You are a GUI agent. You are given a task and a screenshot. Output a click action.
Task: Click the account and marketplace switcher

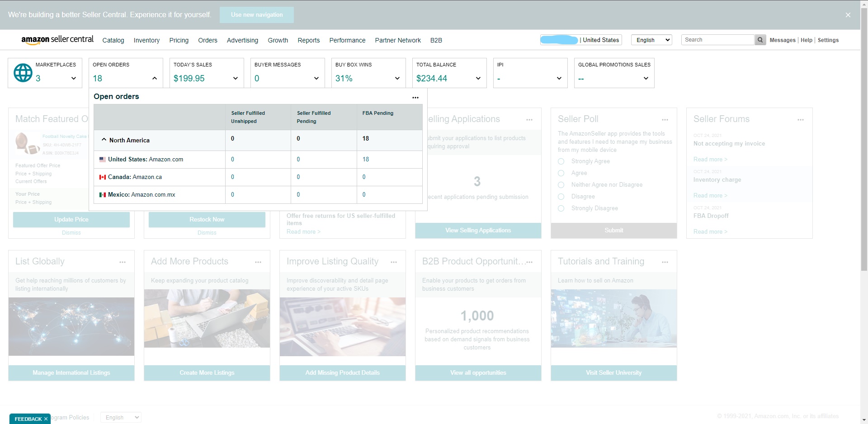581,40
